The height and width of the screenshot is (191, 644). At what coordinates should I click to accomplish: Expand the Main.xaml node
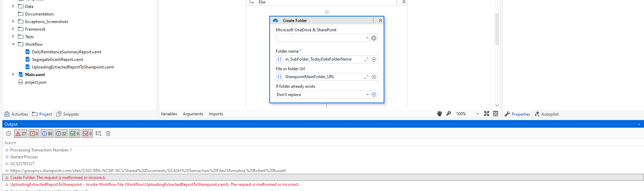coord(13,74)
